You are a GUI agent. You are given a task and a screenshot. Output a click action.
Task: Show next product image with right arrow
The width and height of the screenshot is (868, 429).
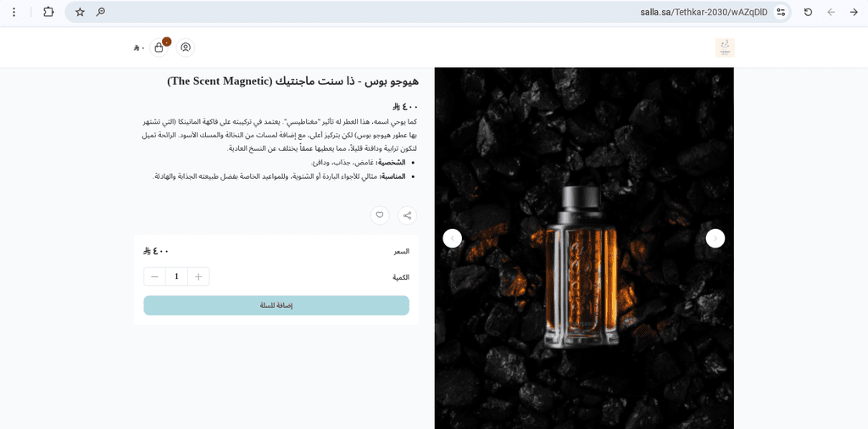(715, 238)
